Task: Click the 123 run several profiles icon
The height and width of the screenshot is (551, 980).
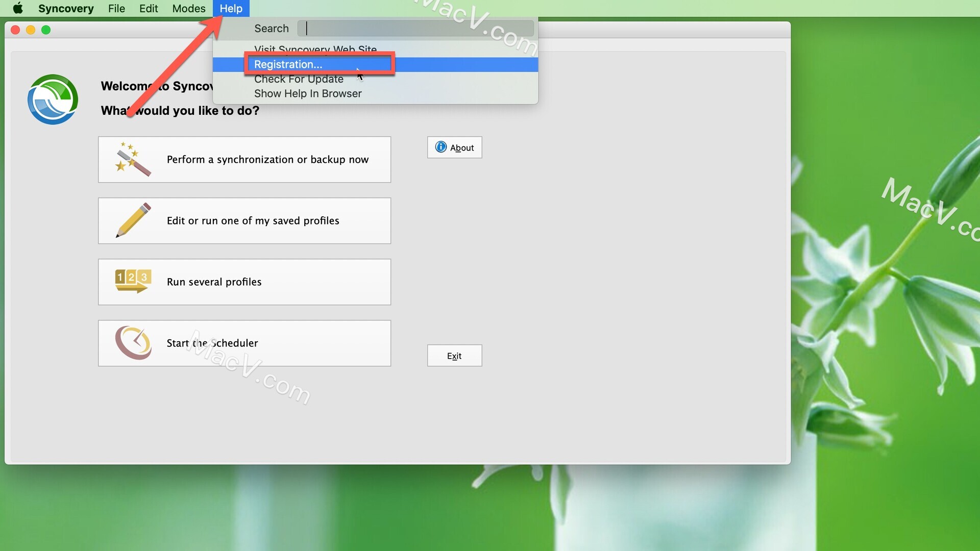Action: 133,281
